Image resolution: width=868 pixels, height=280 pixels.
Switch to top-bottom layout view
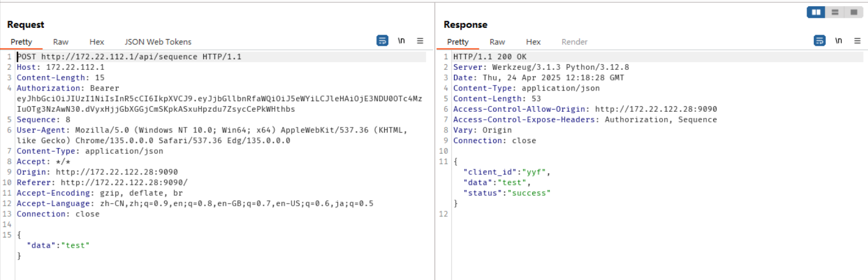pyautogui.click(x=834, y=12)
